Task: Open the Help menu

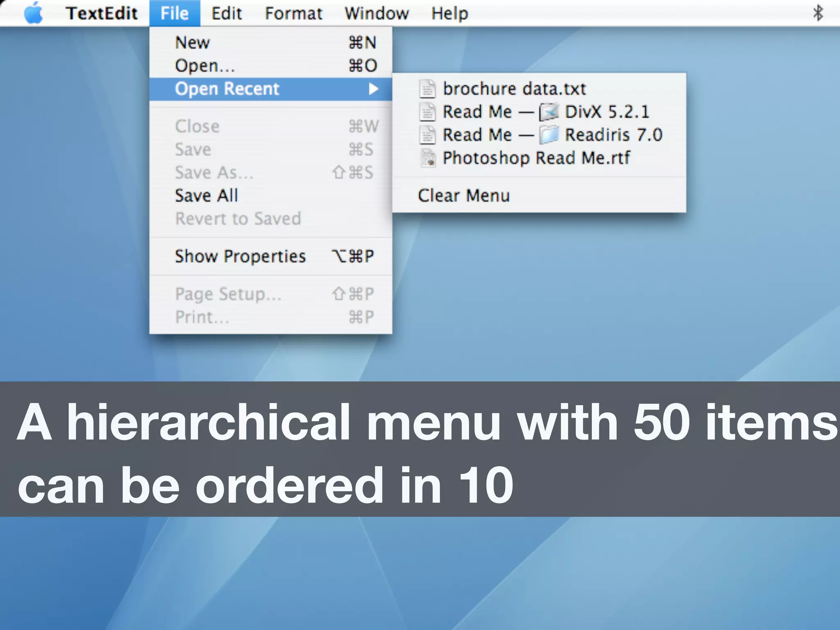Action: coord(450,13)
